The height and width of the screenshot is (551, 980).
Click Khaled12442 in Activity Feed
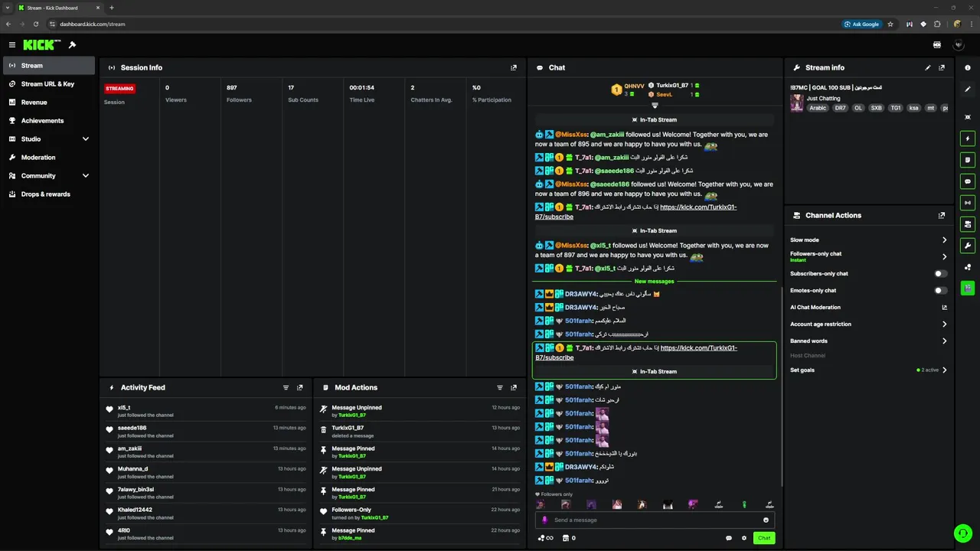coord(135,510)
